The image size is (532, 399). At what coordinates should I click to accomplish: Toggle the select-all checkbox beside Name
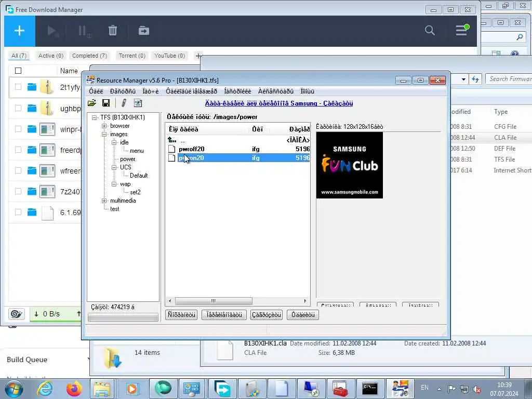(18, 71)
